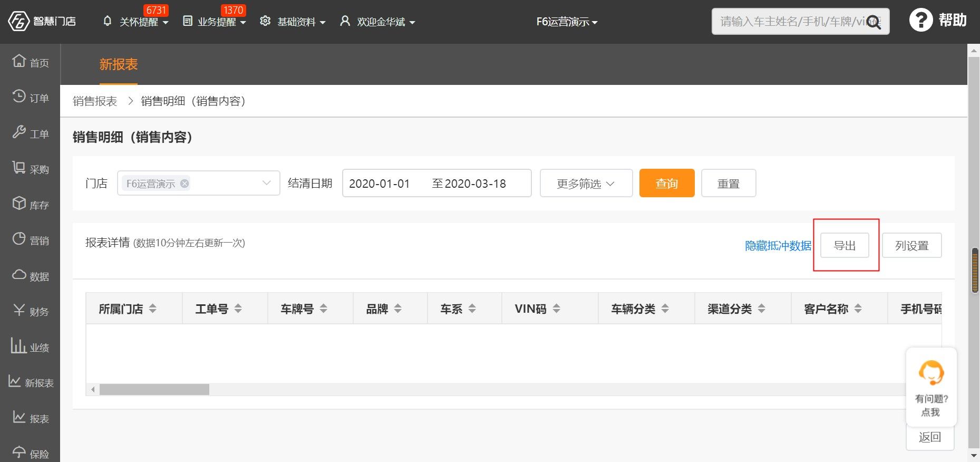
Task: Go to 首页 in sidebar
Action: [30, 62]
